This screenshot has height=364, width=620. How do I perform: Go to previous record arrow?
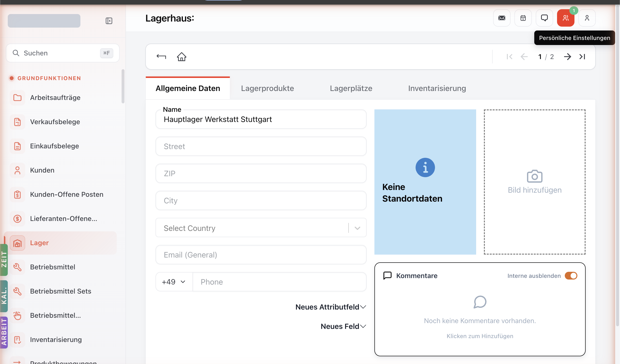pyautogui.click(x=524, y=57)
